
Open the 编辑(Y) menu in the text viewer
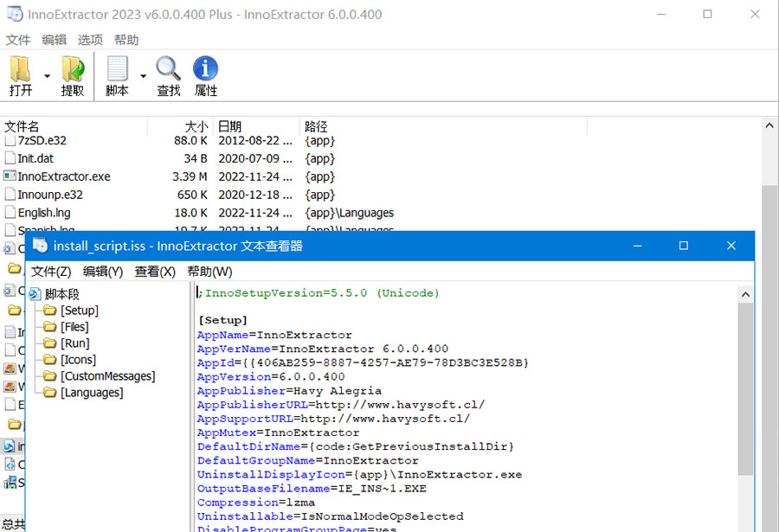pyautogui.click(x=102, y=271)
